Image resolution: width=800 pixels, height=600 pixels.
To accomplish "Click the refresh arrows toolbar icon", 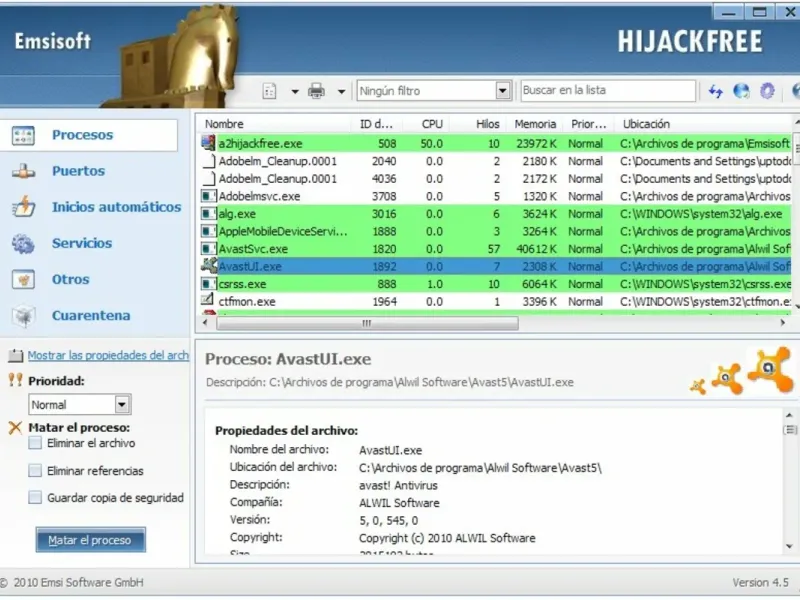I will pyautogui.click(x=716, y=91).
